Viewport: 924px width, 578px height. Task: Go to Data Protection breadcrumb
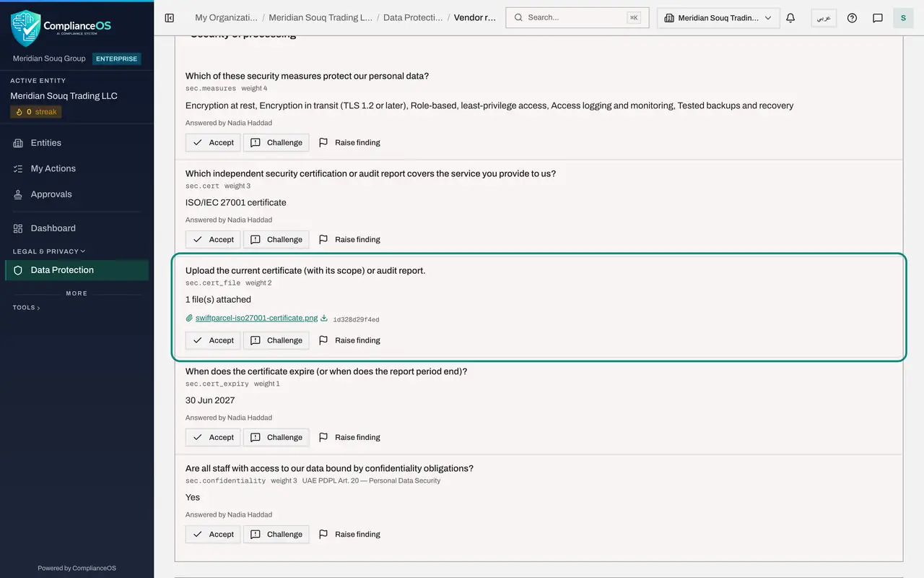[x=413, y=18]
